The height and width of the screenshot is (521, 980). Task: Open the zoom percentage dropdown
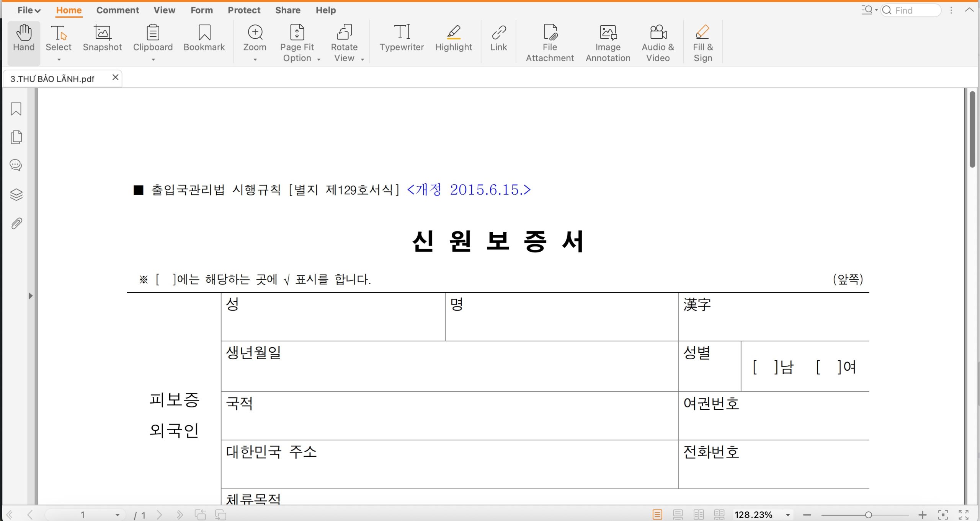tap(788, 515)
